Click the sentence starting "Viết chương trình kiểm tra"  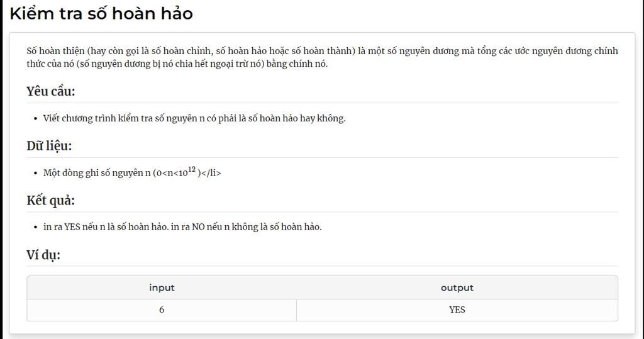(194, 118)
